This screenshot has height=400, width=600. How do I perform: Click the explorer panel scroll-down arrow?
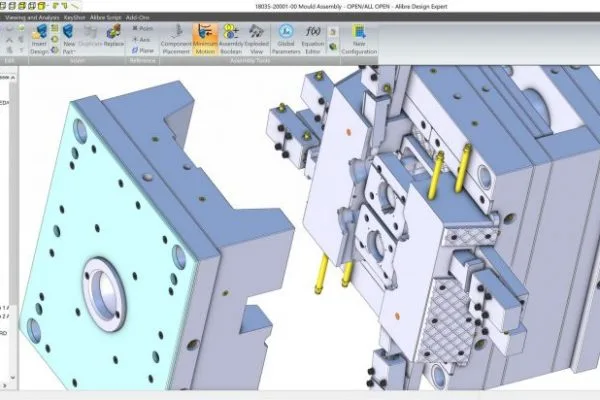[x=13, y=377]
